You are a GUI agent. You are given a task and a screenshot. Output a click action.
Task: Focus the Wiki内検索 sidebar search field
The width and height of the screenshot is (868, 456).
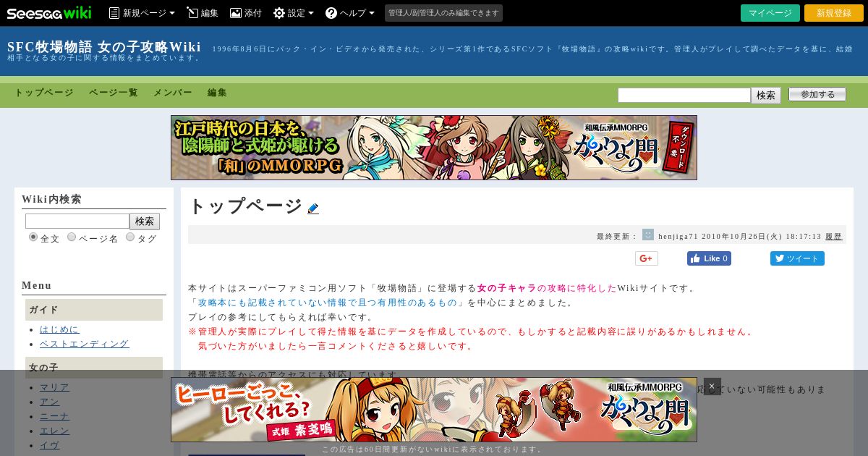click(x=77, y=221)
